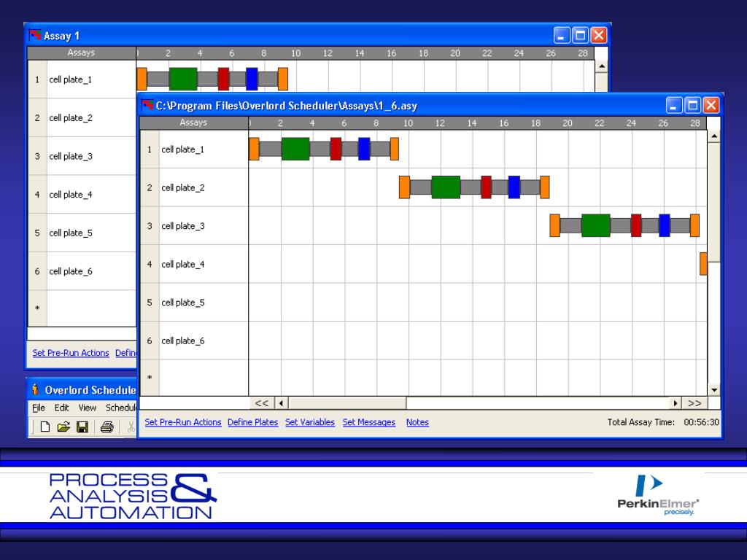Select the red block in cell plate_2 row
The height and width of the screenshot is (560, 747).
486,187
